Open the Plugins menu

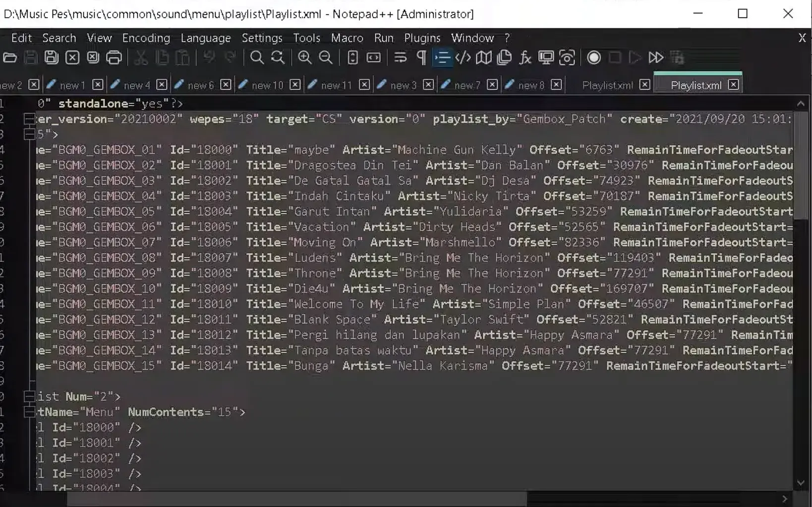[422, 38]
